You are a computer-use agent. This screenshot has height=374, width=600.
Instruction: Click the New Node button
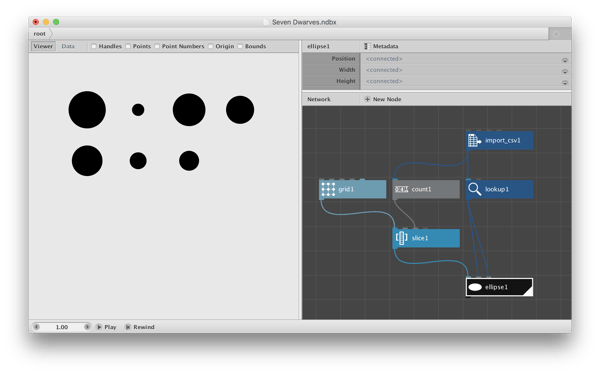coord(383,99)
